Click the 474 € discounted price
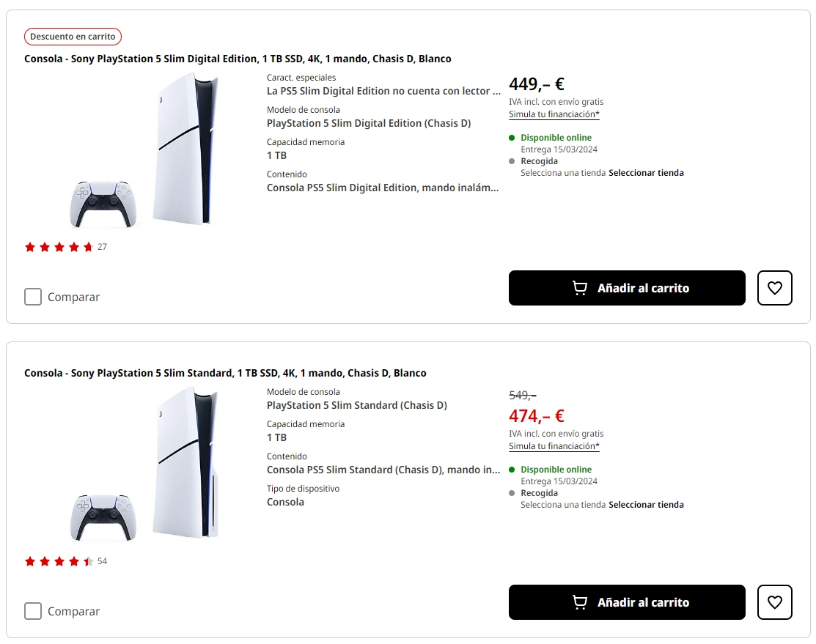 tap(536, 416)
